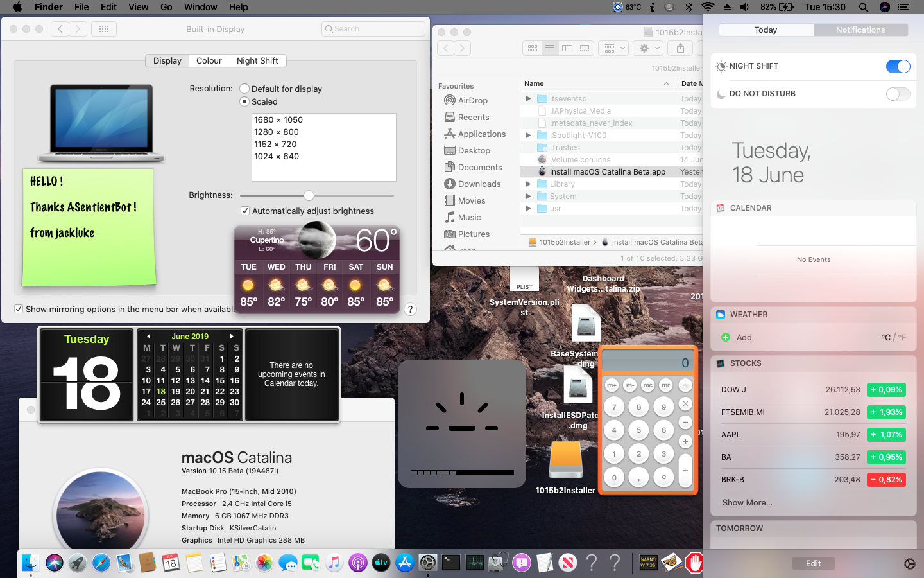924x578 pixels.
Task: Open Calendar icon in the Dock
Action: 171,563
